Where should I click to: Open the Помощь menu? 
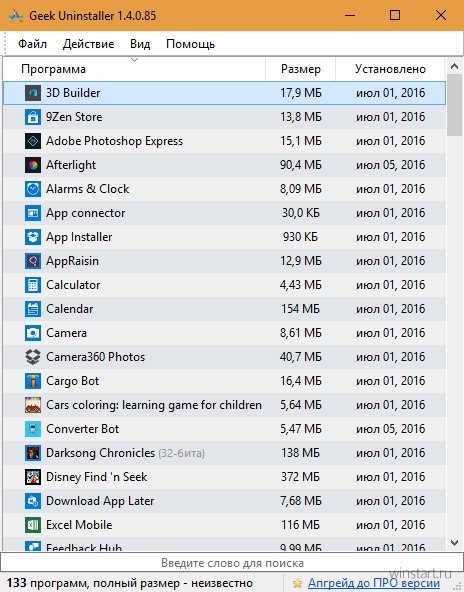(190, 44)
